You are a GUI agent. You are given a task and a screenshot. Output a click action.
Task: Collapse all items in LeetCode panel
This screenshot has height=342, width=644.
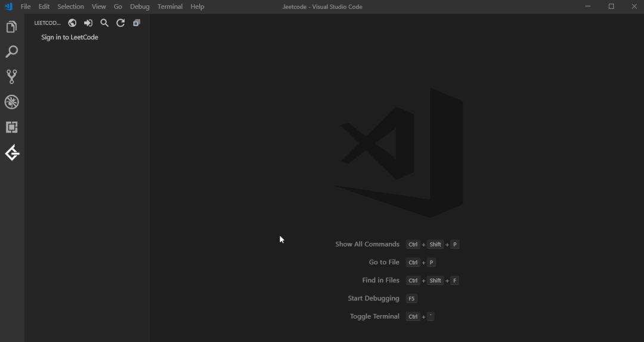click(x=137, y=23)
